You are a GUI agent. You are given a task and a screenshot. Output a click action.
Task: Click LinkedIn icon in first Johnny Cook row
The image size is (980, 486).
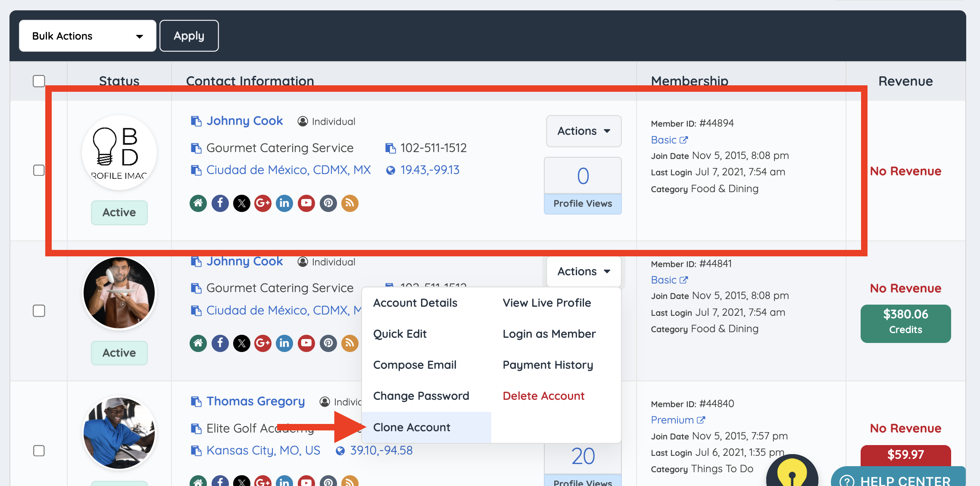pyautogui.click(x=284, y=203)
